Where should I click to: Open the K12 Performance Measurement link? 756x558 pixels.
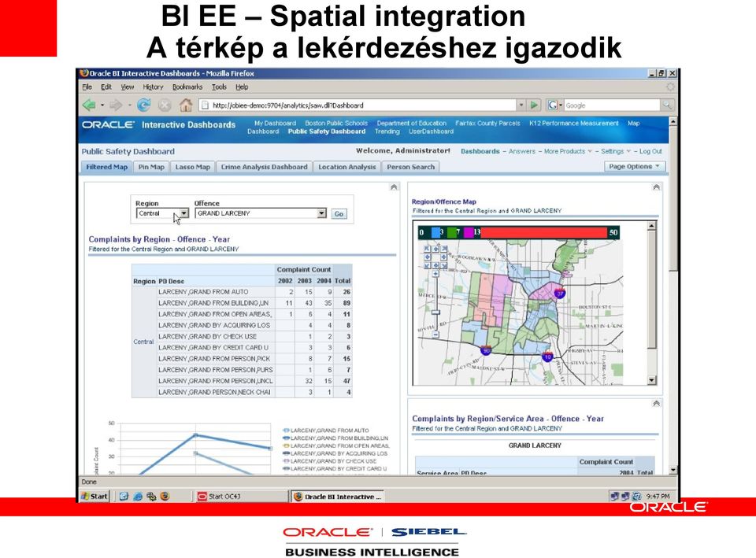pyautogui.click(x=574, y=124)
